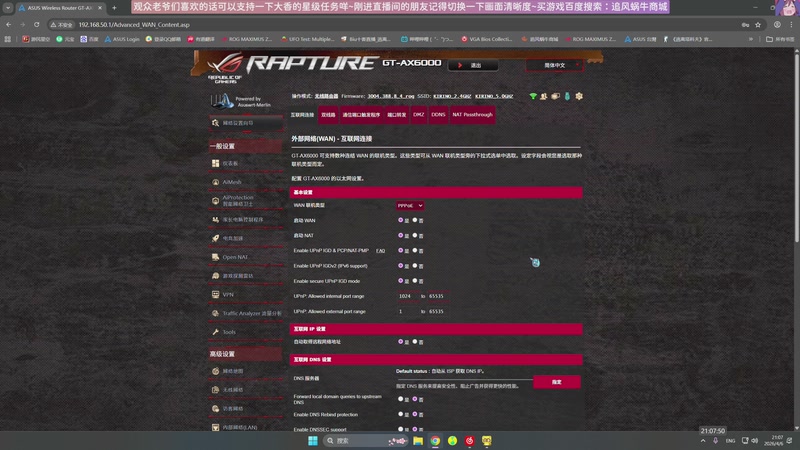Disable UPnP IGDv2 (IPv6 support)
Viewport: 800px width, 450px height.
tap(415, 266)
